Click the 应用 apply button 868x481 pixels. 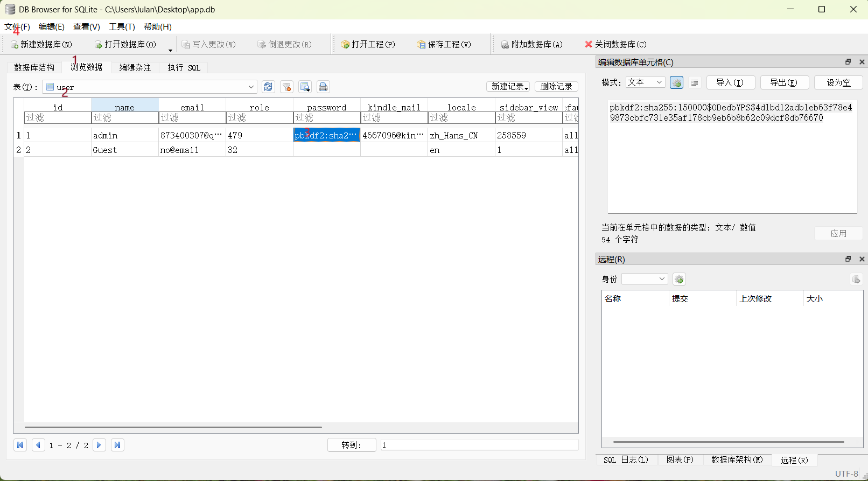(x=838, y=233)
